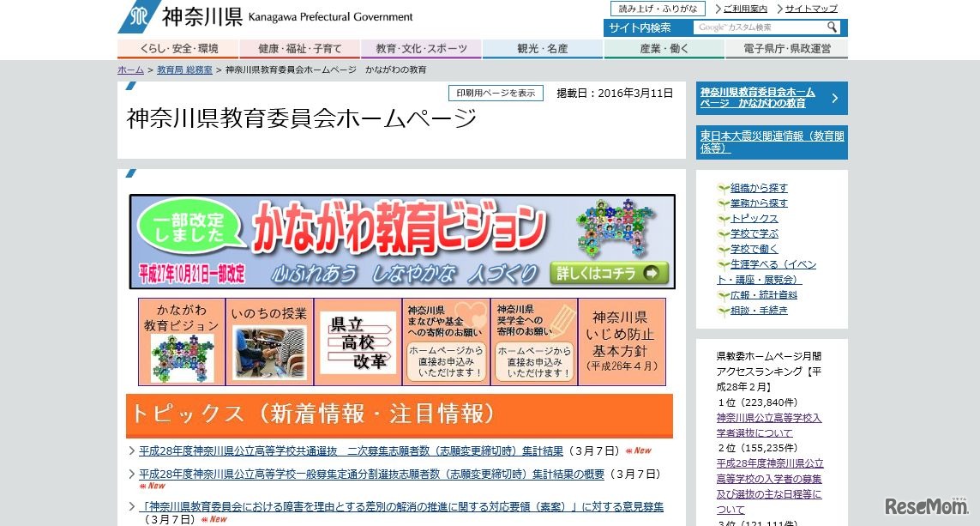Click the green arrow on 詳しくはコチラ

pos(650,275)
